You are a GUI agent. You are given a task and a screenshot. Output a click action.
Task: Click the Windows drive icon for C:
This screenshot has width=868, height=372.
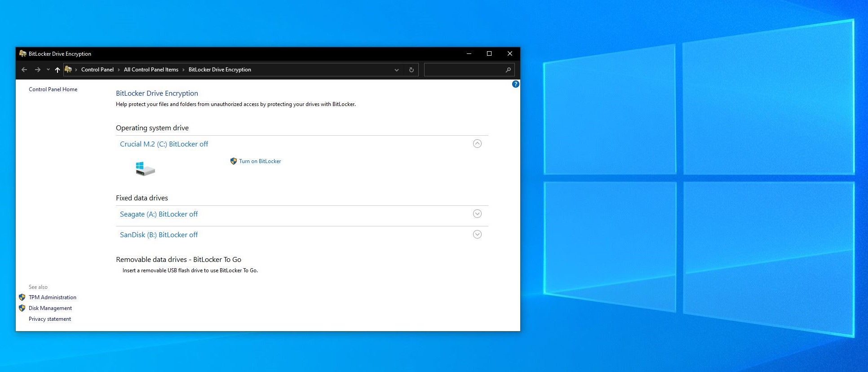click(145, 169)
